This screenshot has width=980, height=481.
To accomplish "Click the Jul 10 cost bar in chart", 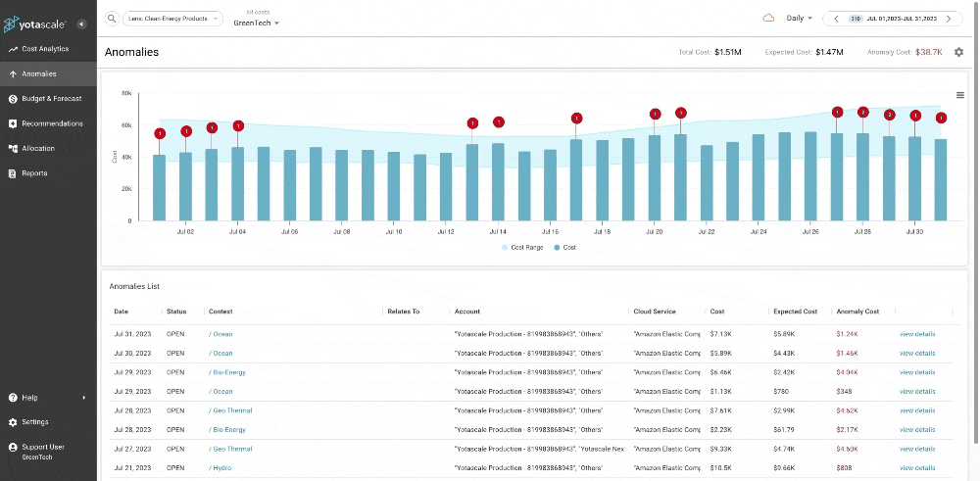I will coord(394,186).
